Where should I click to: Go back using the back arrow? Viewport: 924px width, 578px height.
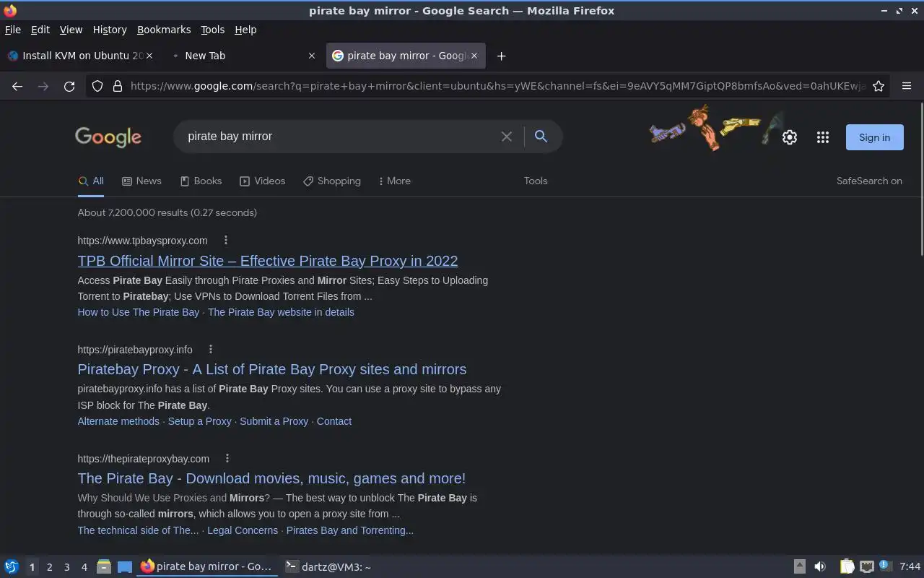[17, 86]
